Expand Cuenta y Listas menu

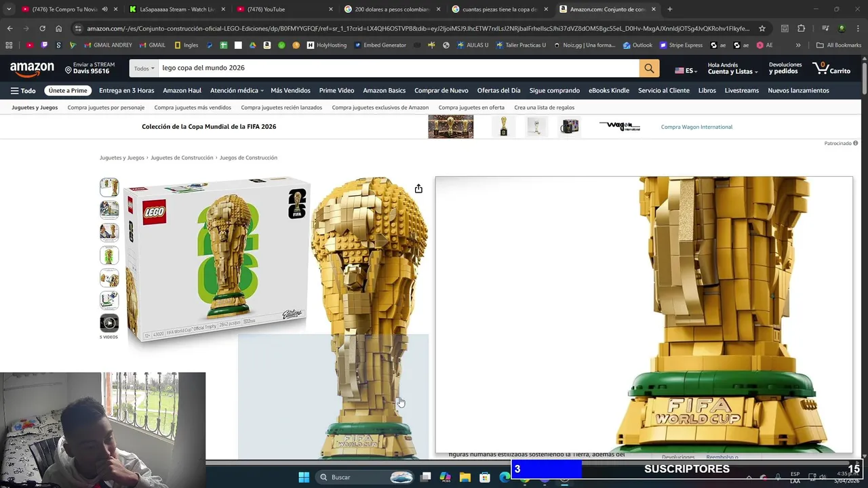732,68
